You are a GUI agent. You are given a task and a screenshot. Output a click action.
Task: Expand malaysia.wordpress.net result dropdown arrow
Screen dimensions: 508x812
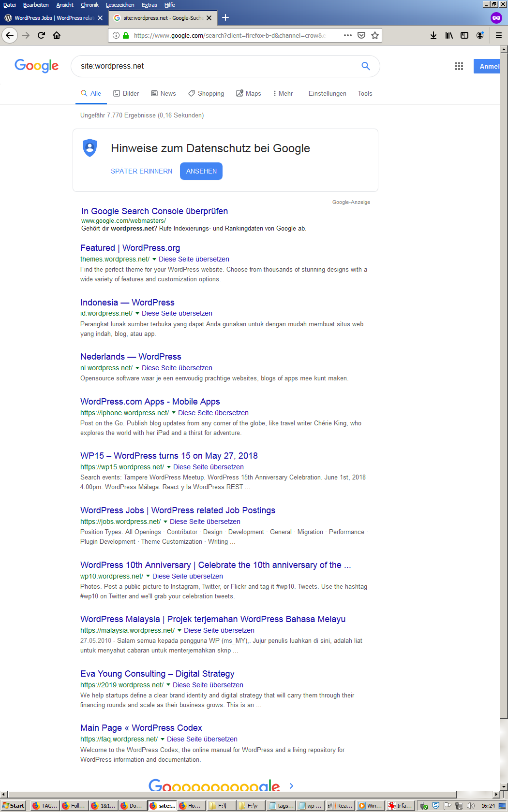179,630
